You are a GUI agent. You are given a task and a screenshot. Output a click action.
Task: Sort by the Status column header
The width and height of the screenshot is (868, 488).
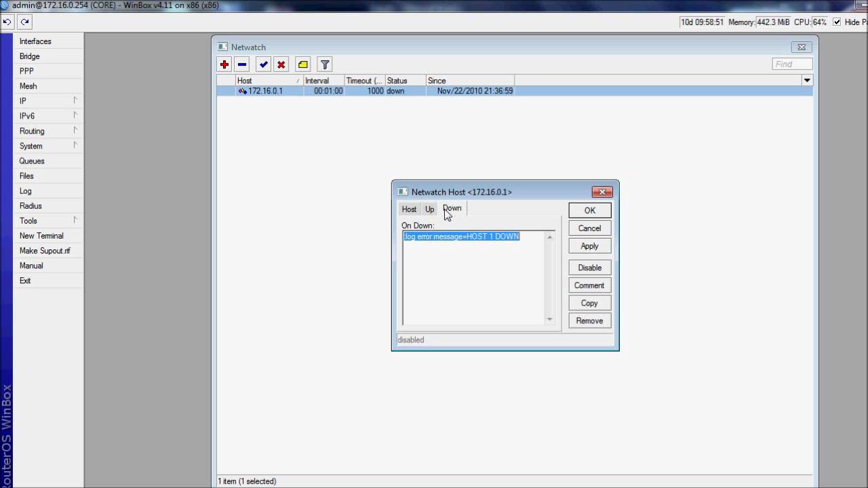[x=406, y=81]
